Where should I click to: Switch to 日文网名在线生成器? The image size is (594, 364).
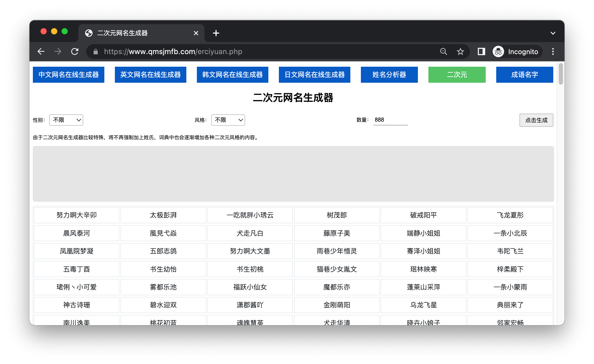click(x=314, y=75)
